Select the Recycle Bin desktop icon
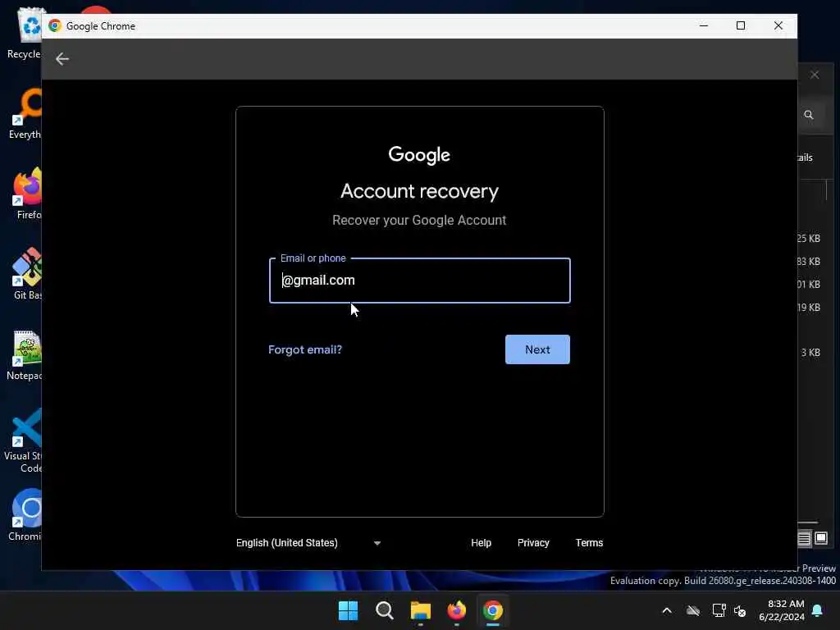The image size is (840, 630). 25,33
